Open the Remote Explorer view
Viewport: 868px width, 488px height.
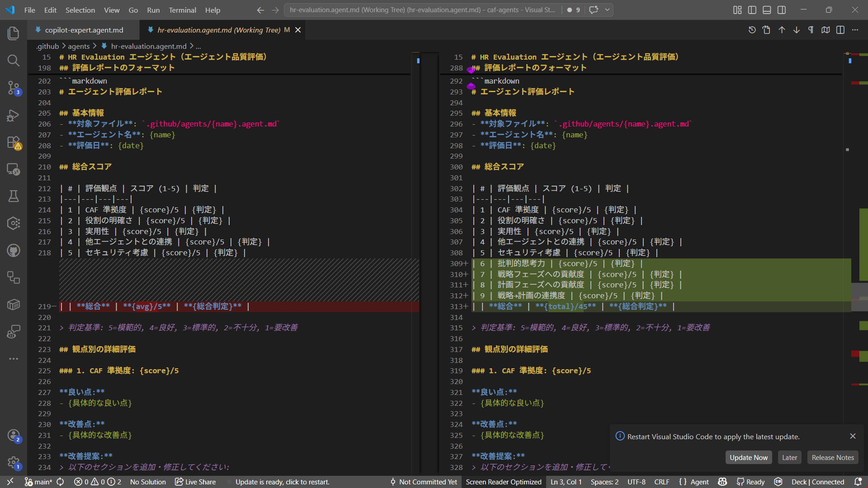[x=14, y=169]
